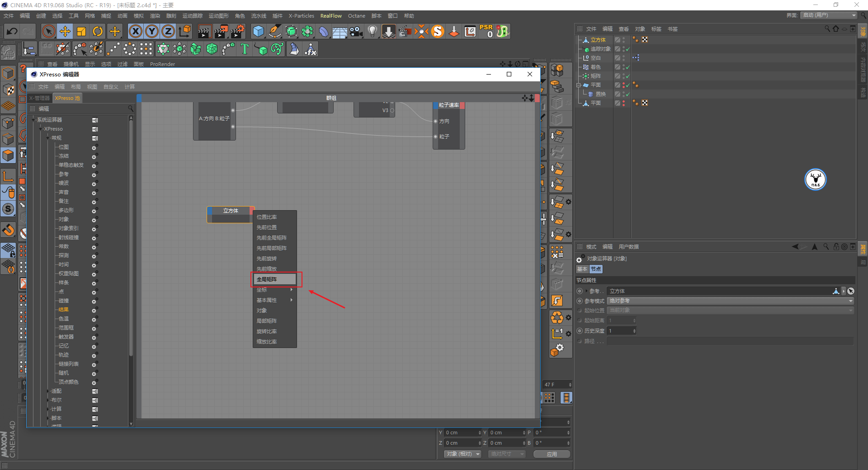The height and width of the screenshot is (470, 868).
Task: Toggle the green check of 着色
Action: (627, 67)
